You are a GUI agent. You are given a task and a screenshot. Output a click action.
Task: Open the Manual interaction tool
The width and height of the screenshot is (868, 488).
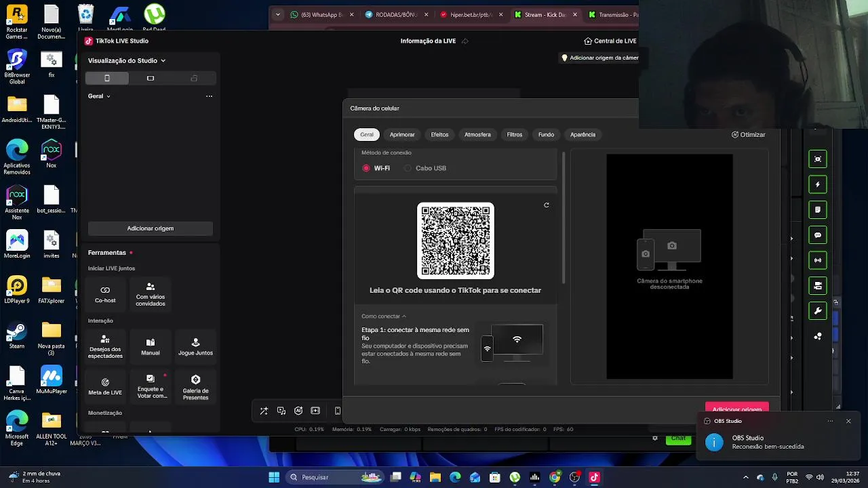[x=151, y=347]
